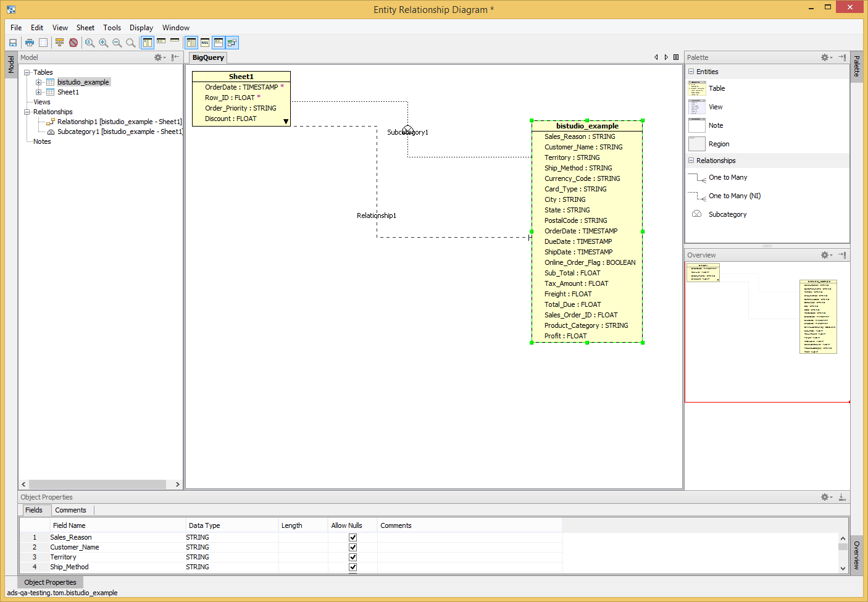Collapse the Tables tree node
Screen dimensions: 868x602
tap(27, 72)
